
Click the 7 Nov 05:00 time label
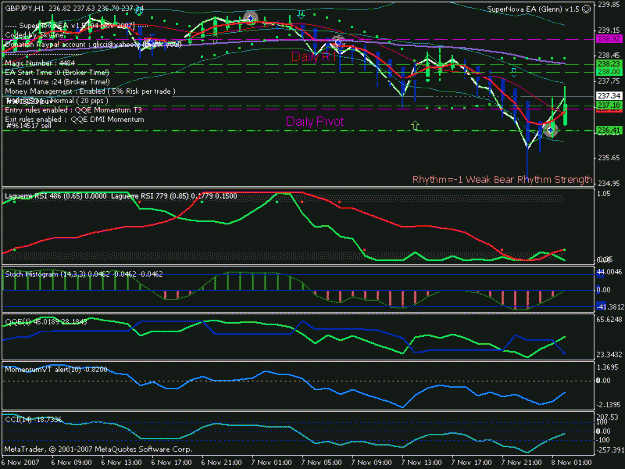pyautogui.click(x=321, y=463)
